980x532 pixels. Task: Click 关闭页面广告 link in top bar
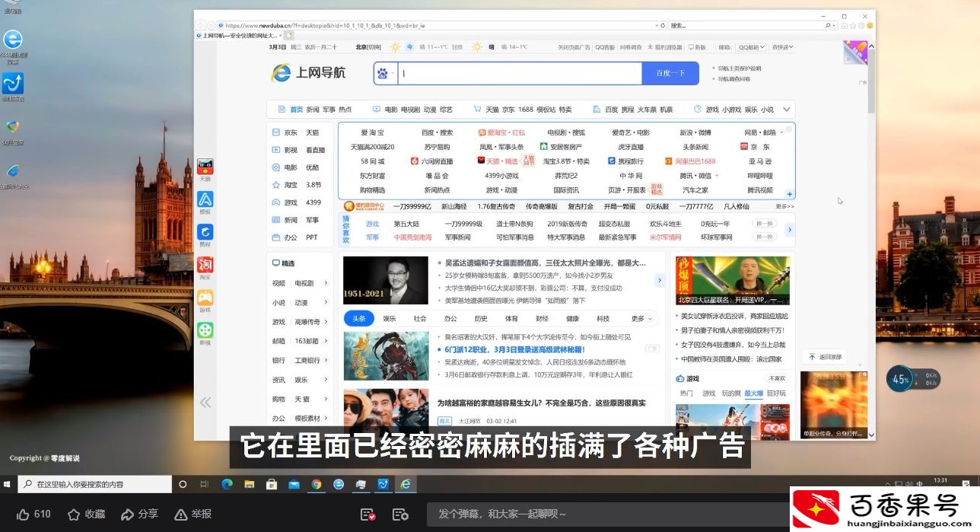[x=574, y=47]
